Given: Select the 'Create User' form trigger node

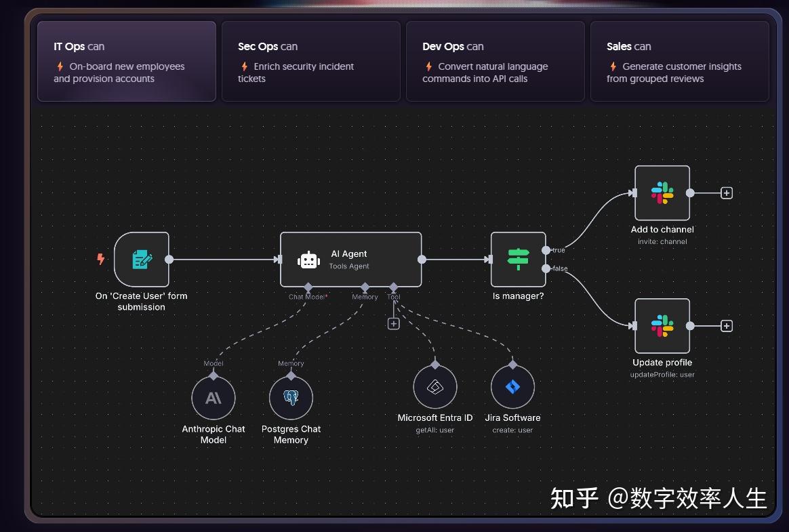Looking at the screenshot, I should (142, 259).
